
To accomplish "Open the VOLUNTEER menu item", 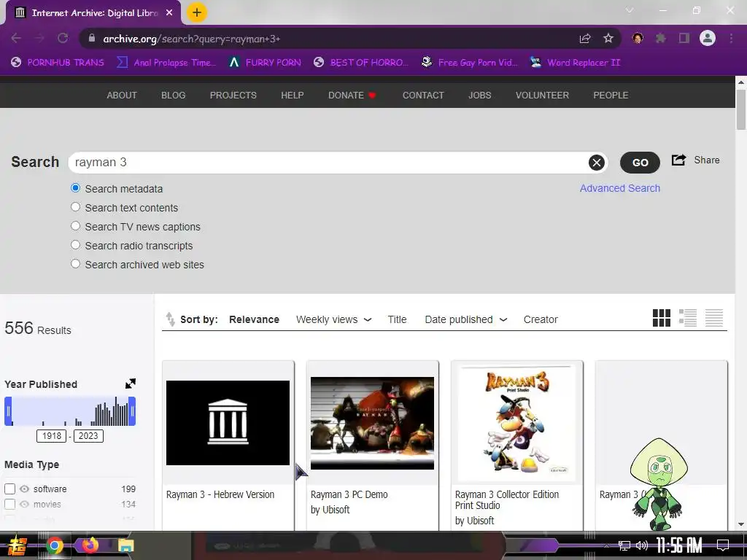I will (x=542, y=96).
